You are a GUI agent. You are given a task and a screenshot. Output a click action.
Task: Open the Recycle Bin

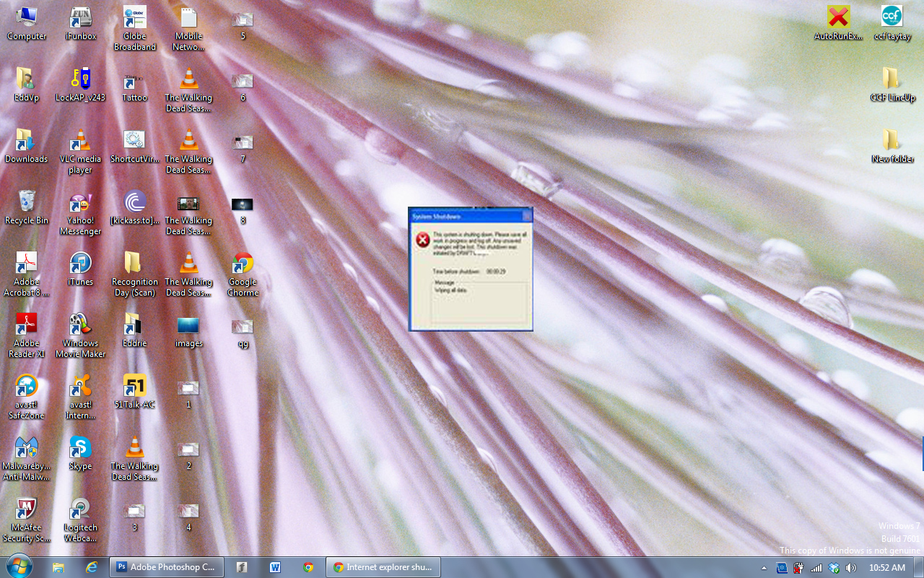pyautogui.click(x=26, y=207)
